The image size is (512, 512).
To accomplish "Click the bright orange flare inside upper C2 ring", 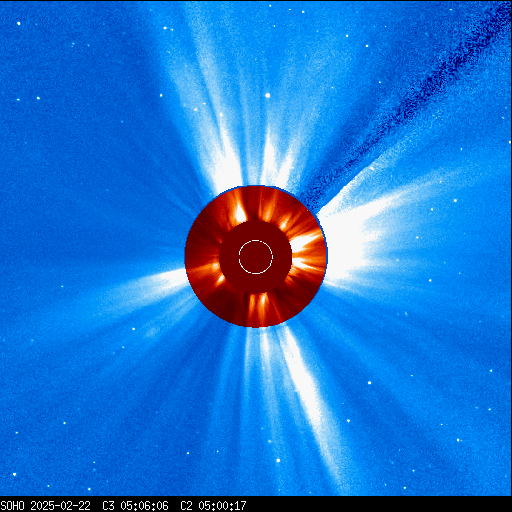I will pos(240,212).
